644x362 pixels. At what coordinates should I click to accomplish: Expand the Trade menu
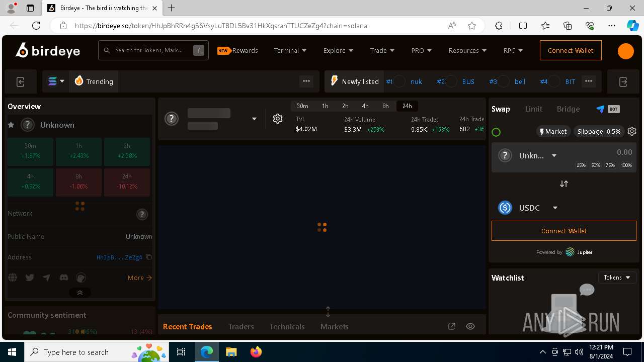point(382,50)
